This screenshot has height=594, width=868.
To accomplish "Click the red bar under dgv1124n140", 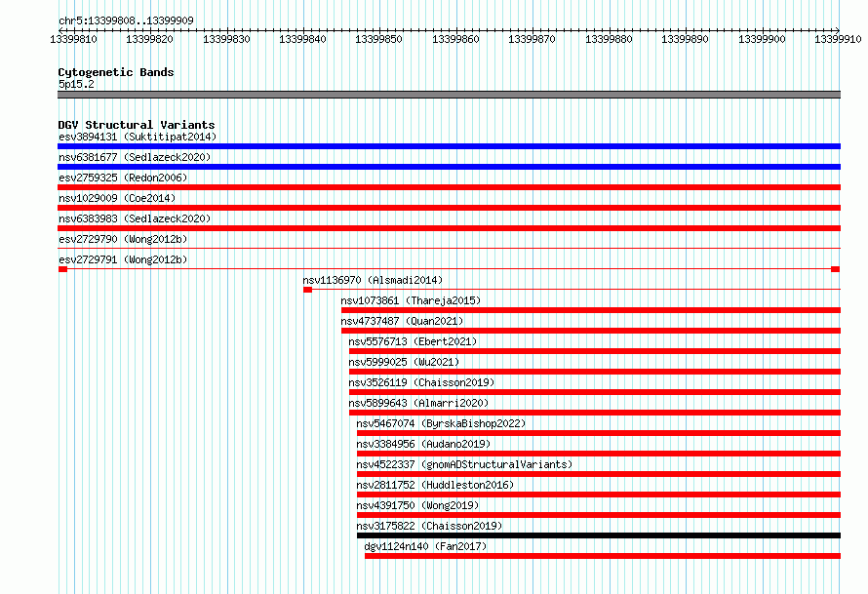I will [603, 556].
